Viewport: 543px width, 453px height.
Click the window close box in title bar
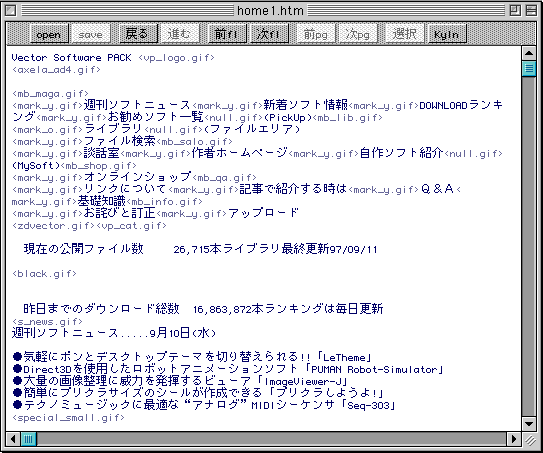11,11
